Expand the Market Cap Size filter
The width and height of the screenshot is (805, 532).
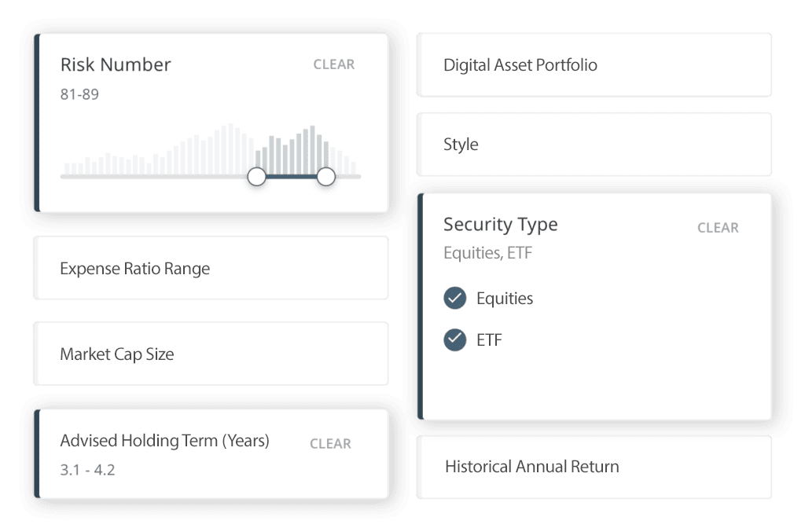pyautogui.click(x=211, y=354)
